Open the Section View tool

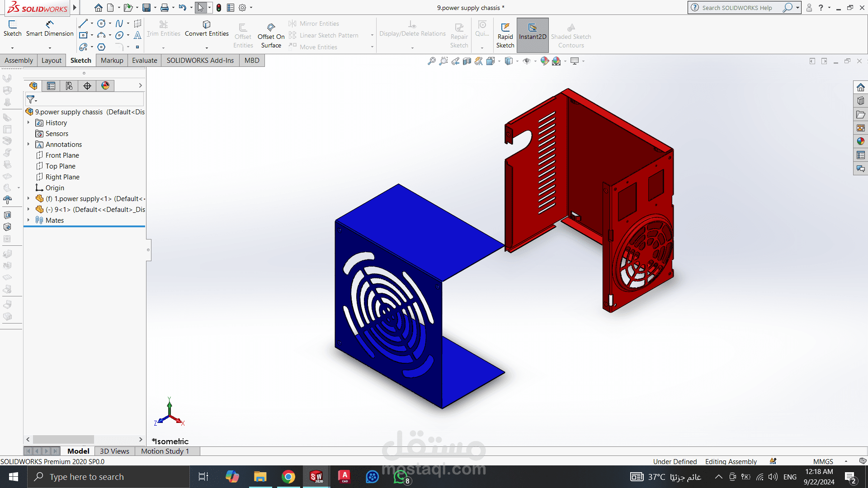tap(467, 61)
